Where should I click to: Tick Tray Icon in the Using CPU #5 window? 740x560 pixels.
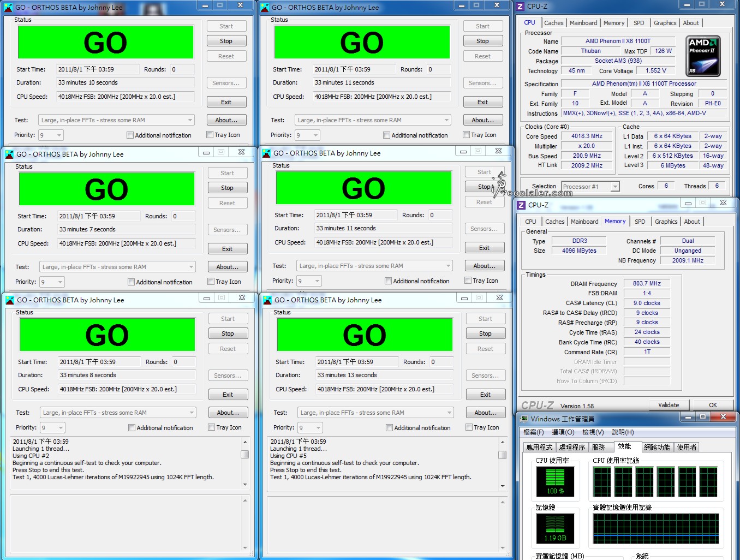pyautogui.click(x=469, y=427)
